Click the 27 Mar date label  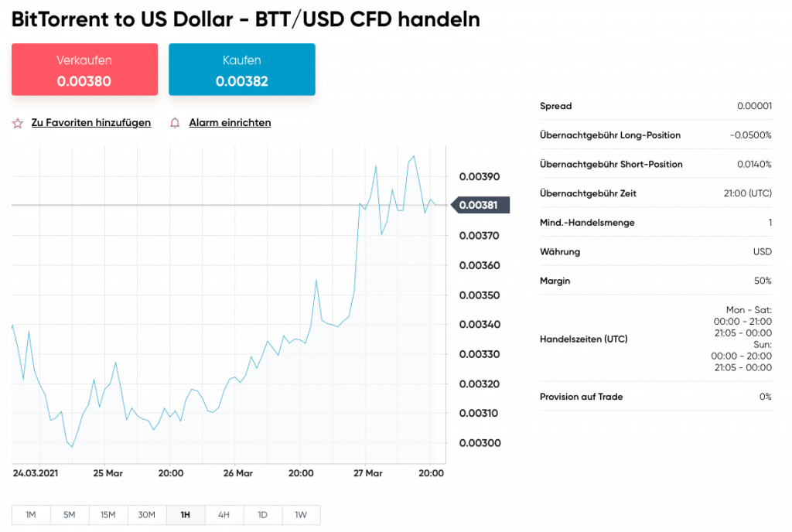click(368, 473)
